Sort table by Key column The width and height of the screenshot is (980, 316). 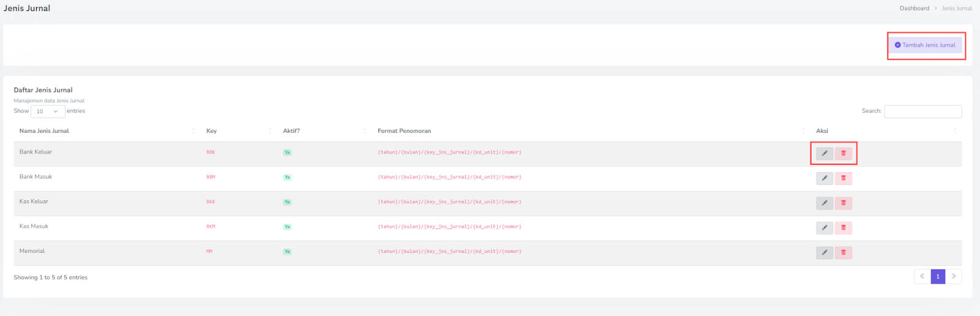(211, 131)
